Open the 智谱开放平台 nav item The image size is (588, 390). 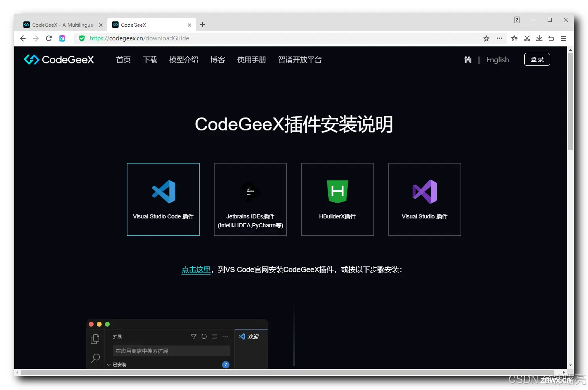pos(300,60)
